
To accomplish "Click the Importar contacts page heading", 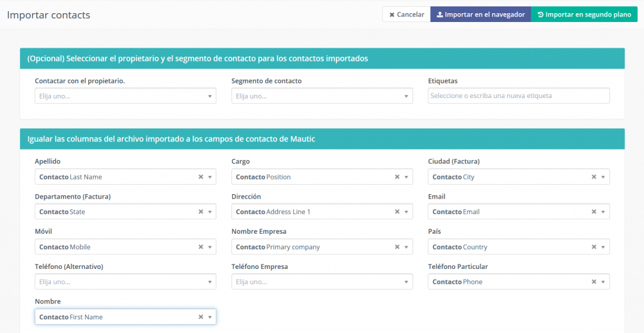I will point(48,14).
